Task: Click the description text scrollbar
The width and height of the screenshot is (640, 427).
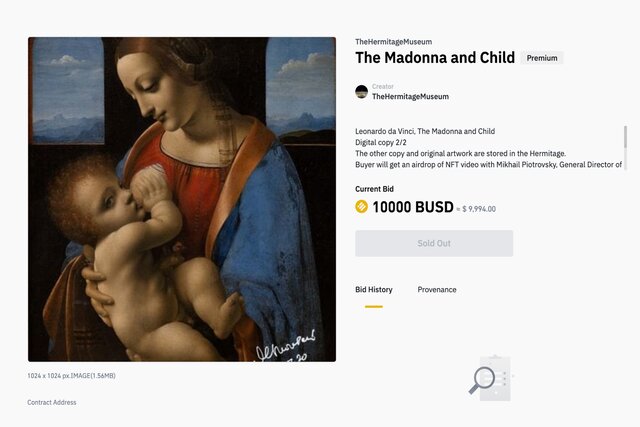Action: (626, 137)
